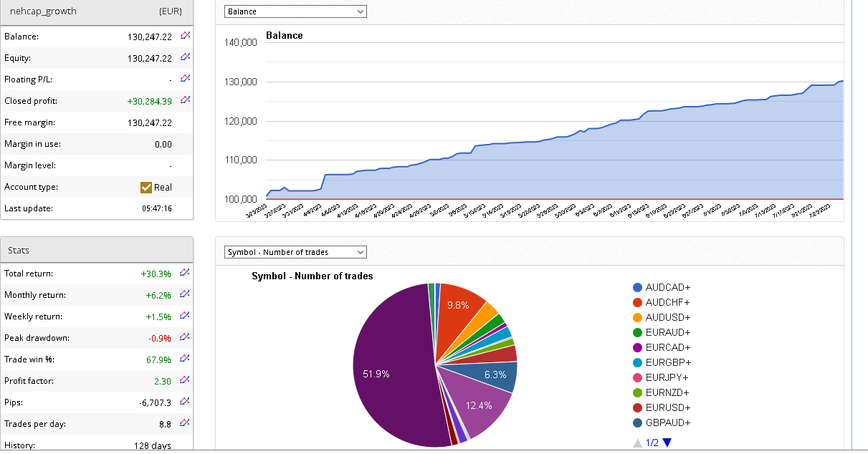Click the Trades per day chart icon

(186, 422)
